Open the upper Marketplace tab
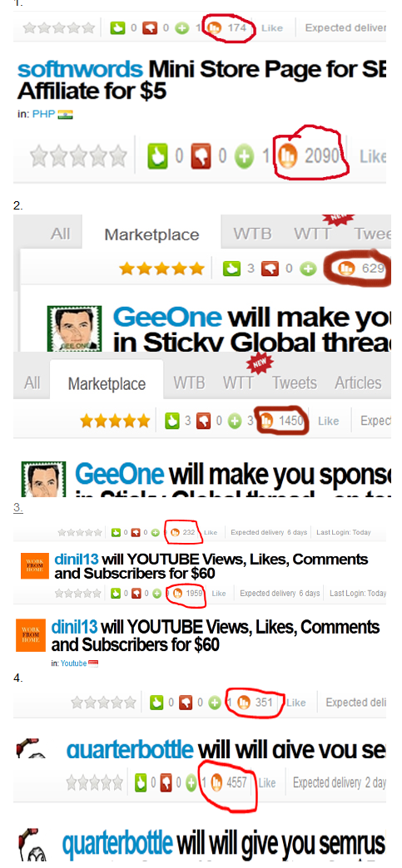Viewport: 402px width, 868px height. (x=151, y=234)
